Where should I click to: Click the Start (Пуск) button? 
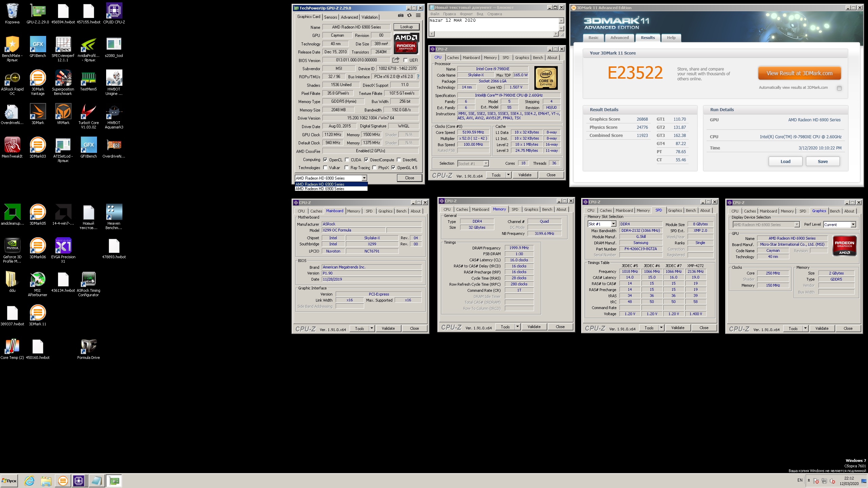pos(9,481)
